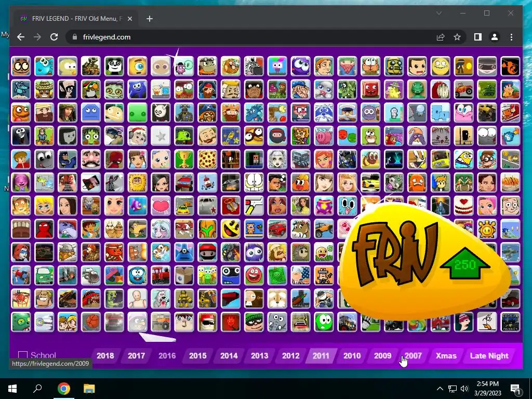The image size is (532, 399).
Task: Open Chrome's three-dot menu
Action: click(x=511, y=37)
